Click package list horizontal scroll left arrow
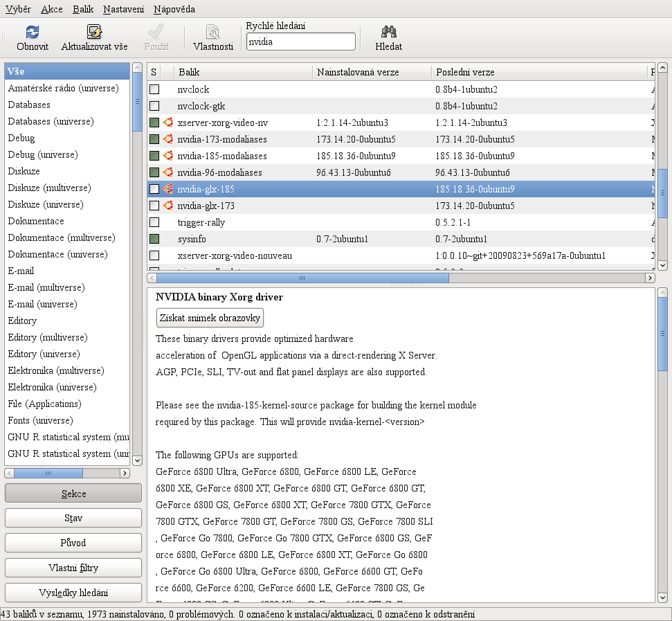 [x=152, y=278]
